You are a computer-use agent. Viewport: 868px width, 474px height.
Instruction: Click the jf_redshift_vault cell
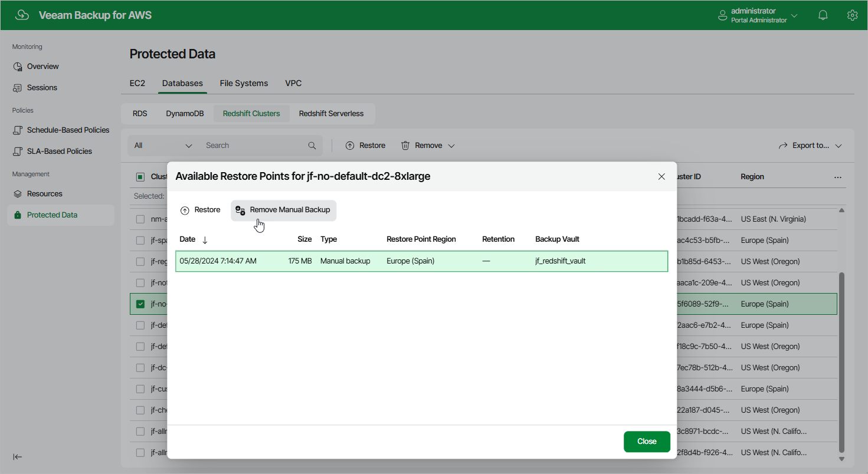(x=560, y=261)
